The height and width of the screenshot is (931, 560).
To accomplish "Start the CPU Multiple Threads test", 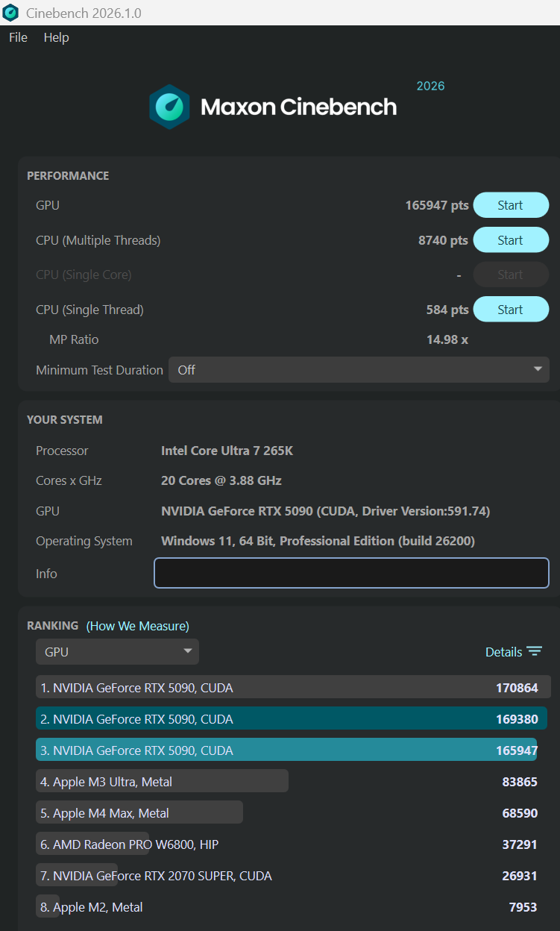I will tap(511, 240).
